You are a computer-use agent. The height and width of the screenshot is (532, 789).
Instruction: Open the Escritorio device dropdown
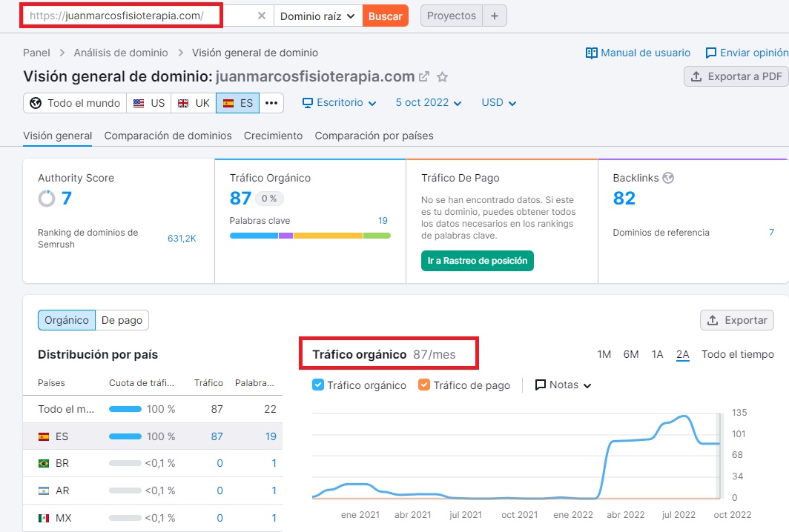pyautogui.click(x=340, y=103)
